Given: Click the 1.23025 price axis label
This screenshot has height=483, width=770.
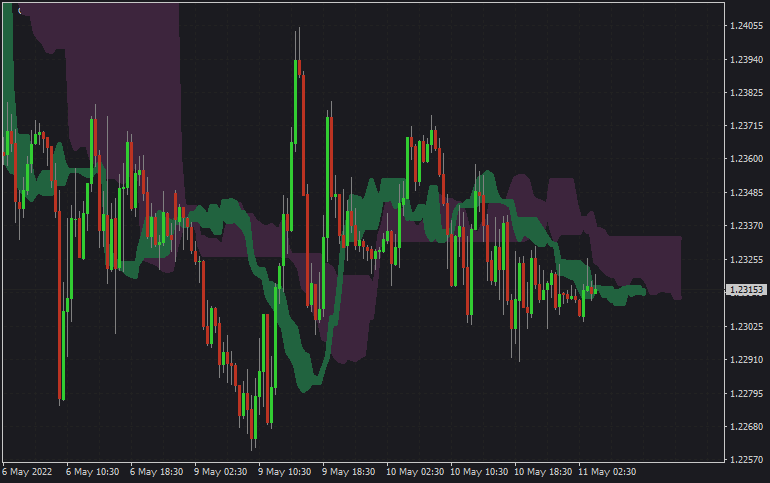Looking at the screenshot, I should click(x=746, y=326).
